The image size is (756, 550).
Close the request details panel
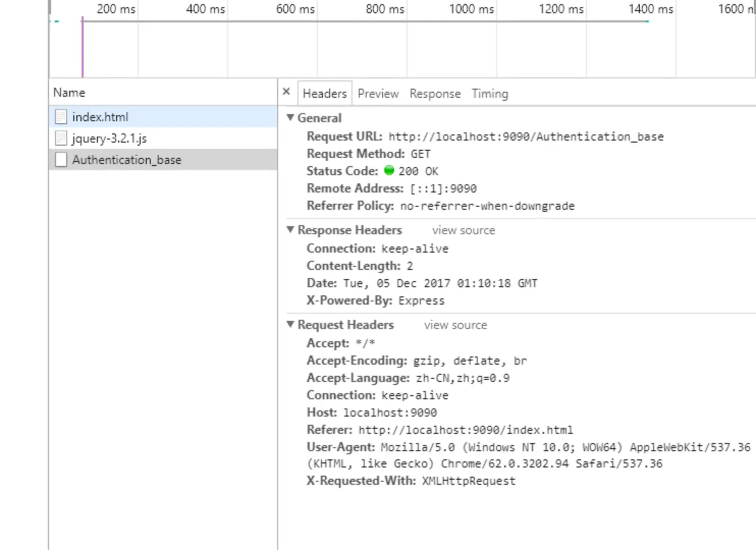point(286,92)
